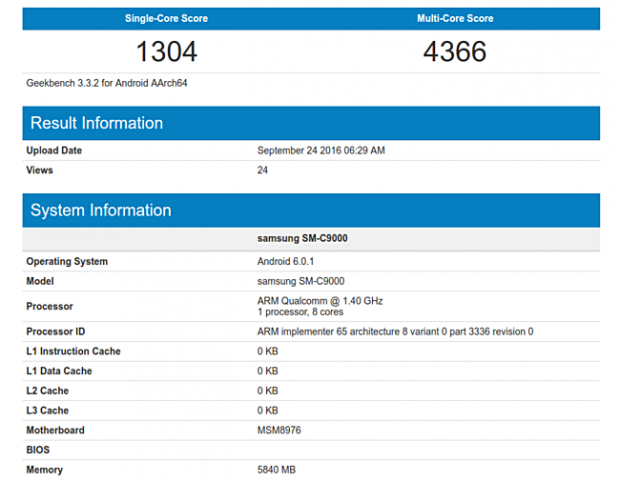Click the Views row label
This screenshot has width=620, height=482.
(40, 170)
